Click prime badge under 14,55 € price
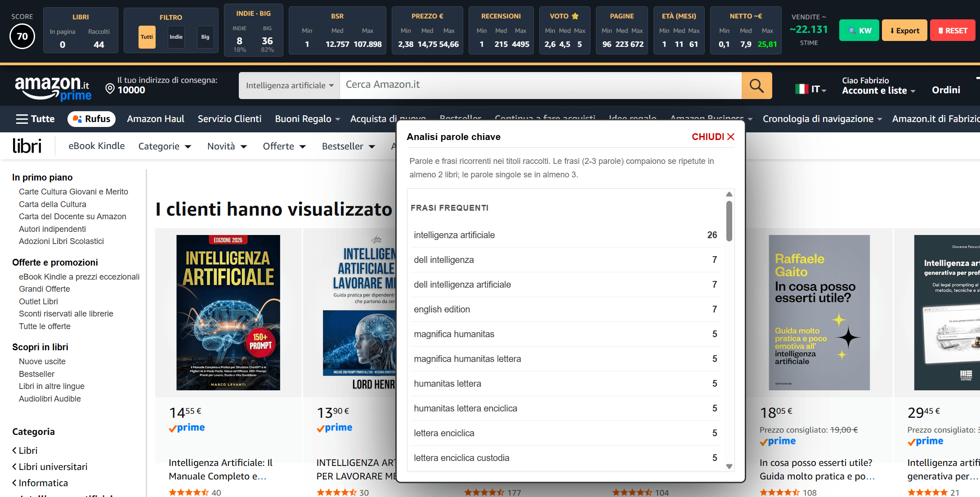980x497 pixels. pos(187,428)
